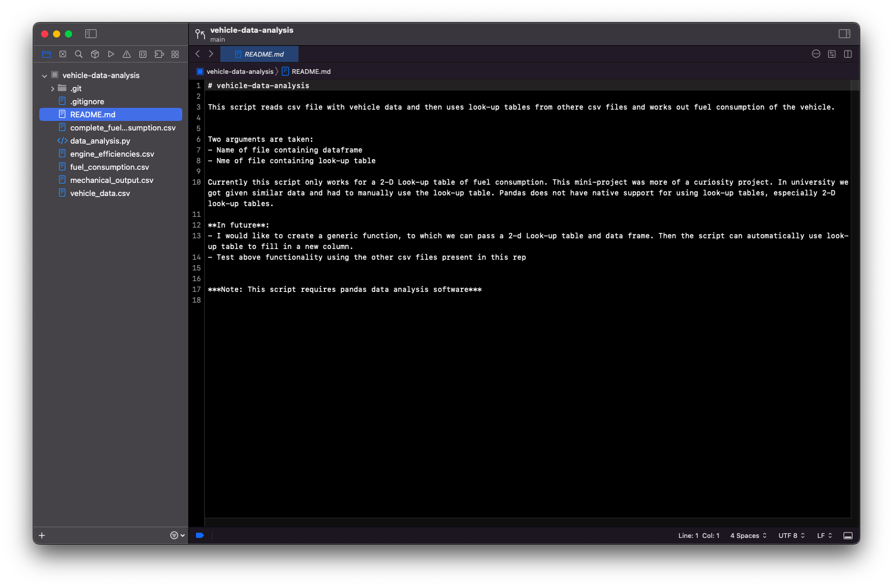
Task: Collapse the vehicle-data-analysis project folder
Action: tap(44, 75)
